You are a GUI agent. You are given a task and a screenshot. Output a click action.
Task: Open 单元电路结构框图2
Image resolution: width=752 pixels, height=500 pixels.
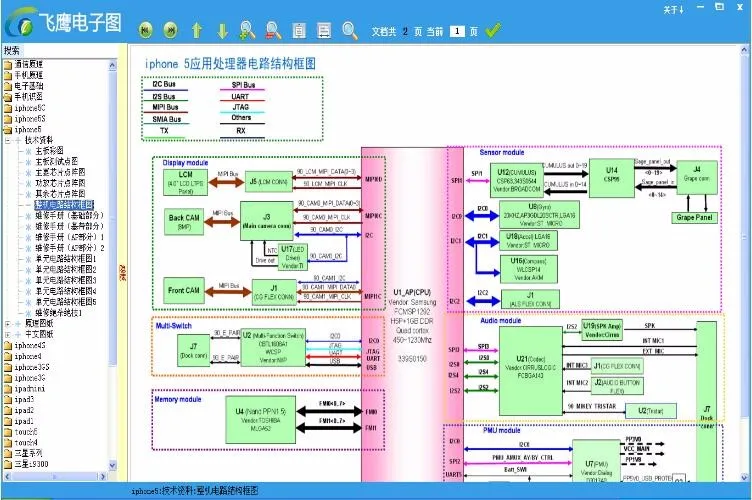[66, 270]
